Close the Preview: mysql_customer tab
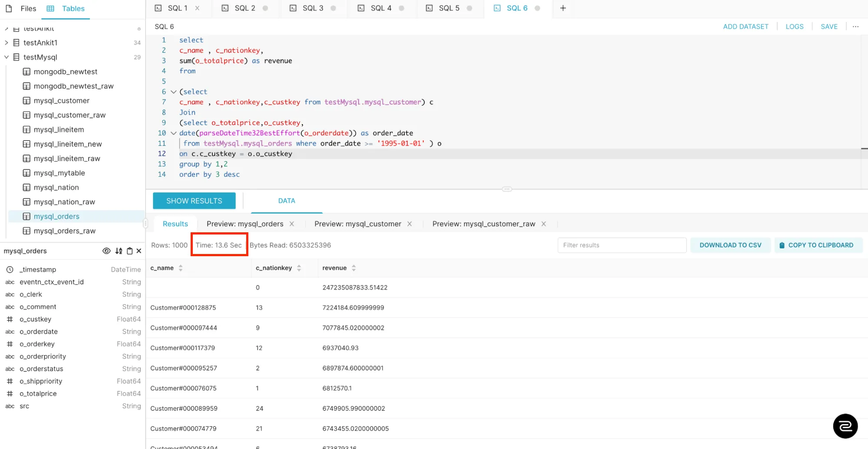 pyautogui.click(x=409, y=224)
